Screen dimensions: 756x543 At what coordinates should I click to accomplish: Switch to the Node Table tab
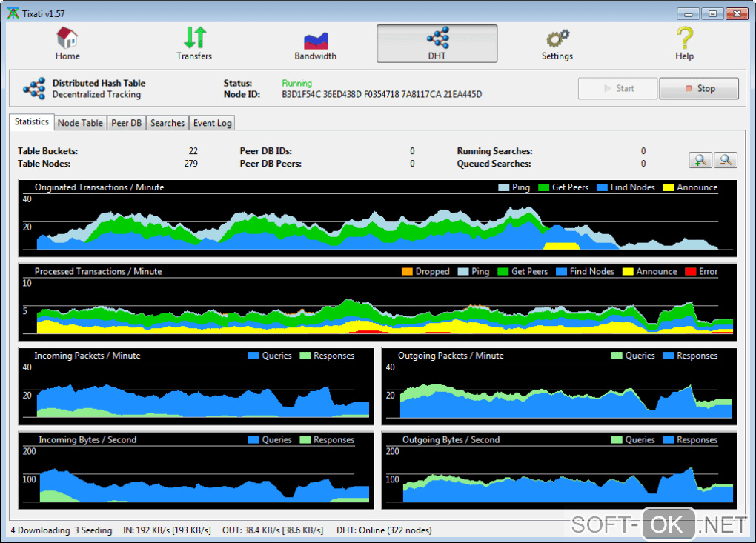coord(80,123)
